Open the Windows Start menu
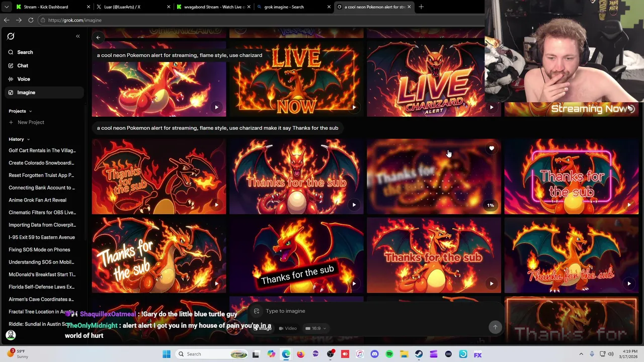 pyautogui.click(x=167, y=354)
